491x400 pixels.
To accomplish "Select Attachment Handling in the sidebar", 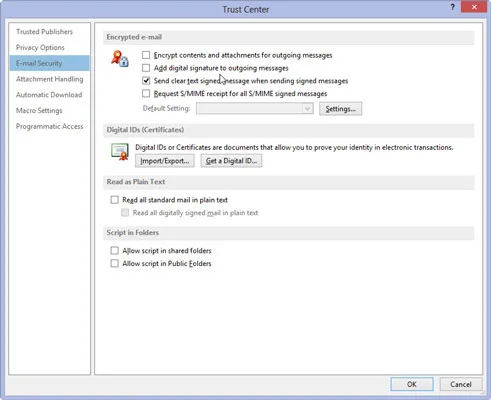I will click(x=50, y=79).
